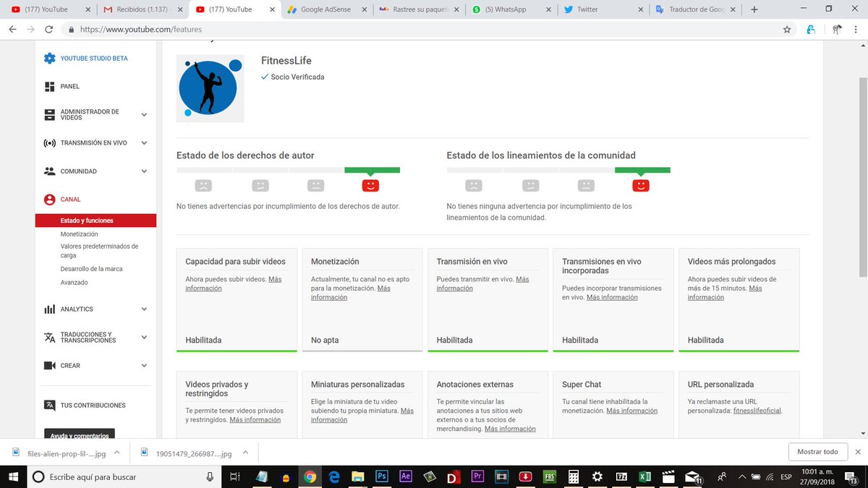
Task: Click the Transmisión en vivo broadcast icon
Action: (49, 143)
